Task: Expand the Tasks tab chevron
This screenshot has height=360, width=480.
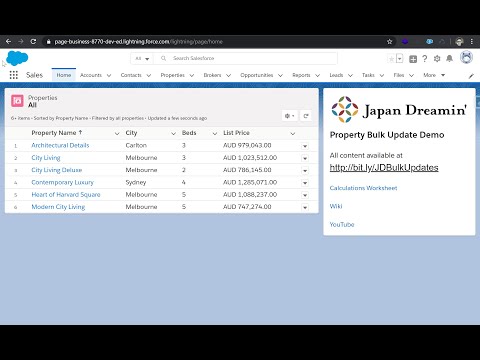Action: coord(382,76)
